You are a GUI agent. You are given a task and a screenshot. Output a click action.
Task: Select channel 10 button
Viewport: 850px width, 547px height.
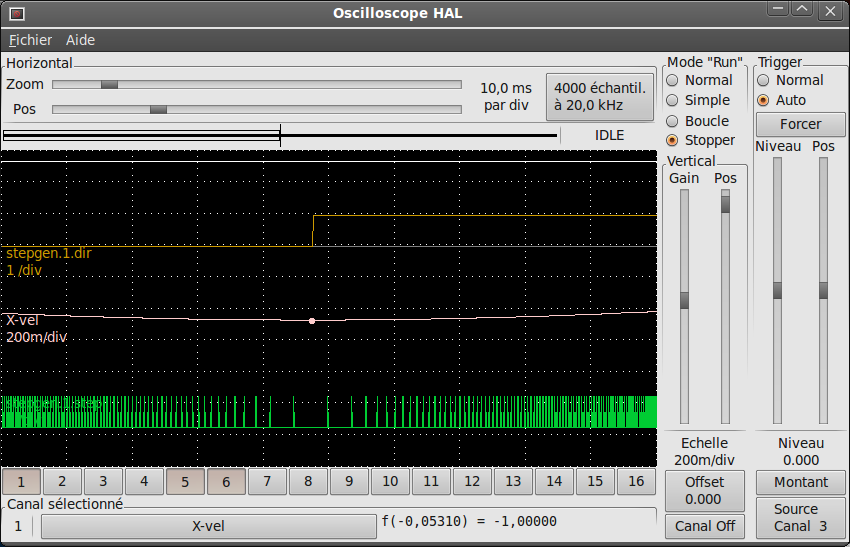point(390,481)
